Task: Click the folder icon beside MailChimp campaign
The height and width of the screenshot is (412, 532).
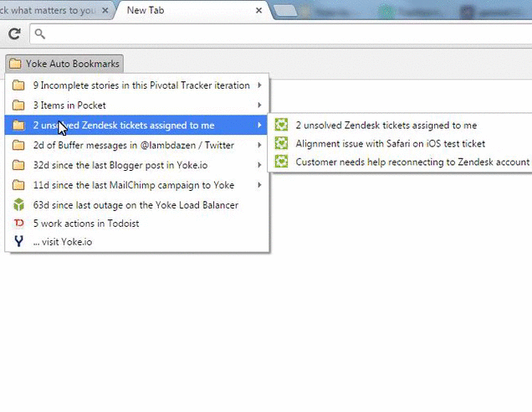Action: tap(18, 185)
